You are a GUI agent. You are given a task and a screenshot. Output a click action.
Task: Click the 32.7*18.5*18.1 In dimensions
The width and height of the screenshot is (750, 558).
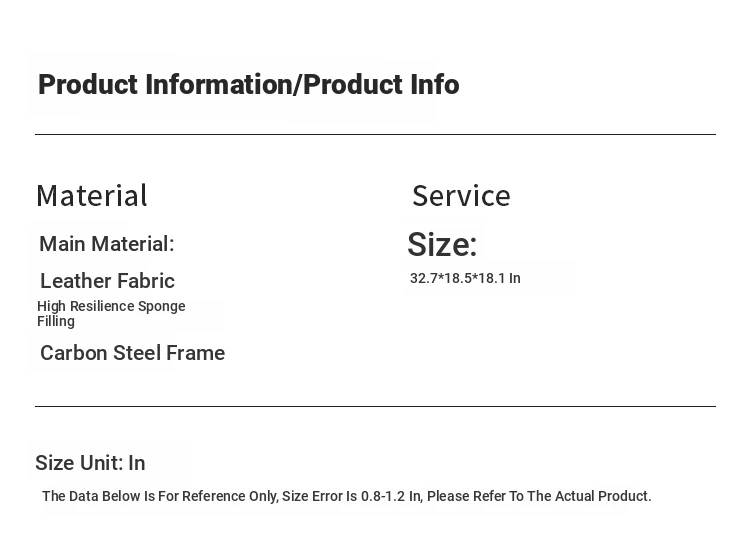[x=465, y=279]
